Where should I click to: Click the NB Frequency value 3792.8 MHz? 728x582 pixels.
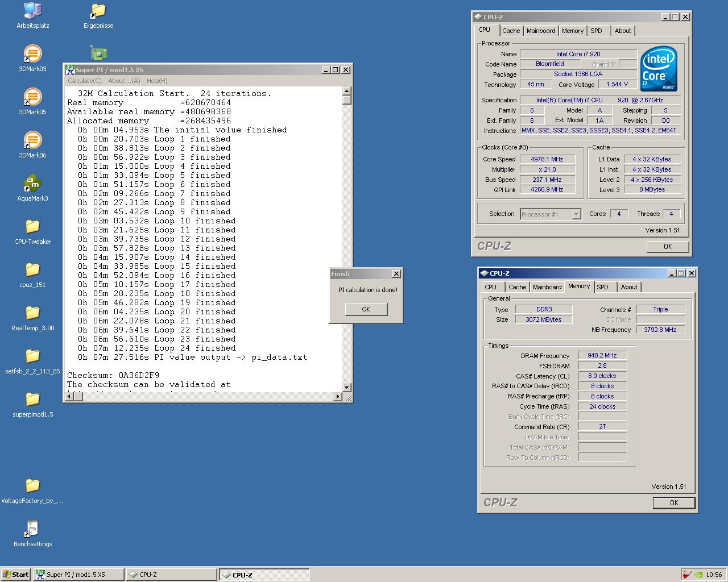pos(660,330)
